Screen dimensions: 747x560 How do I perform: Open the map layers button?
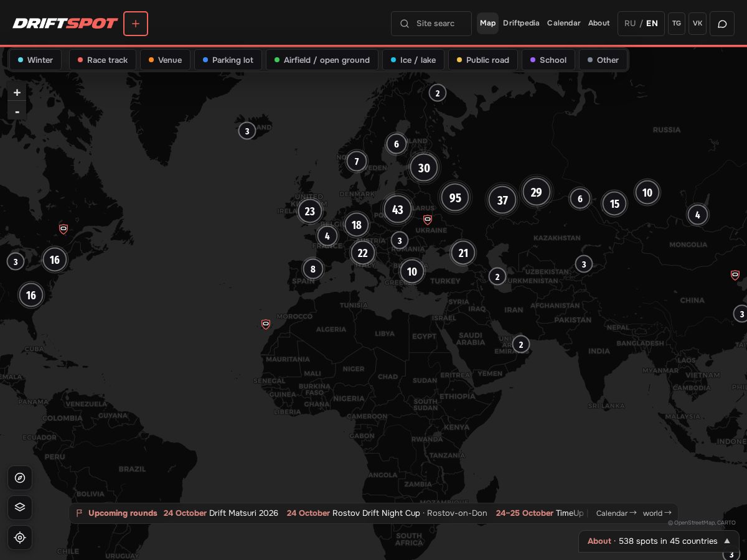click(x=20, y=507)
